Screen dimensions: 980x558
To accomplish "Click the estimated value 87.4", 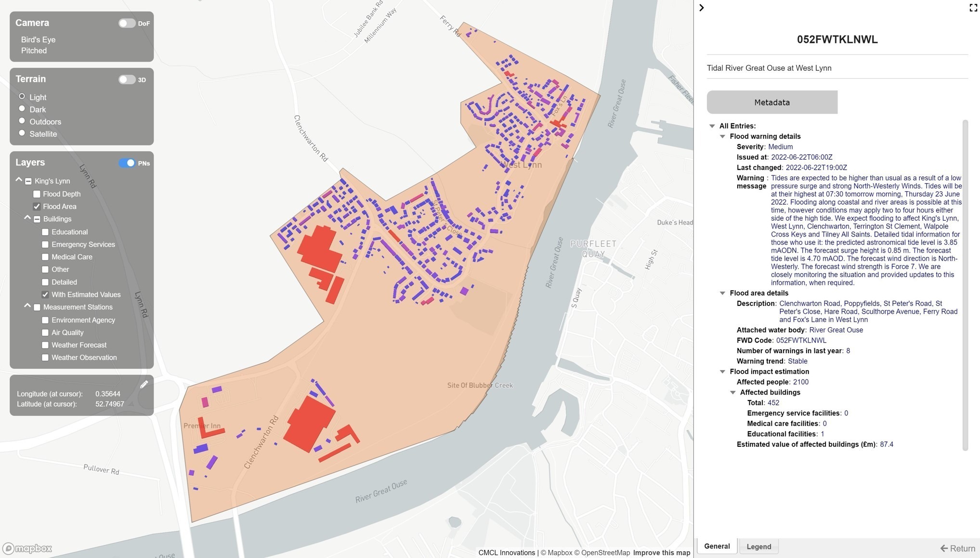I will 887,445.
